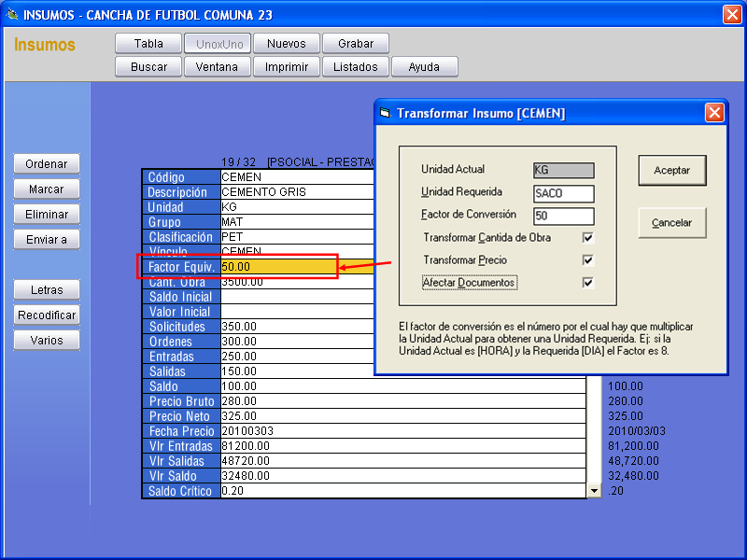Click the Vlr Salidas cell in the table

403,461
